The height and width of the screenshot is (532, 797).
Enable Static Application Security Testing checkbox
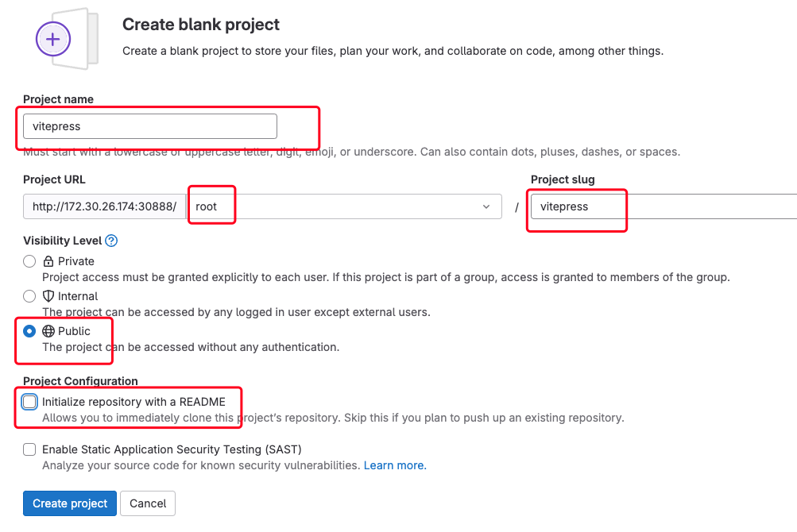pyautogui.click(x=29, y=449)
